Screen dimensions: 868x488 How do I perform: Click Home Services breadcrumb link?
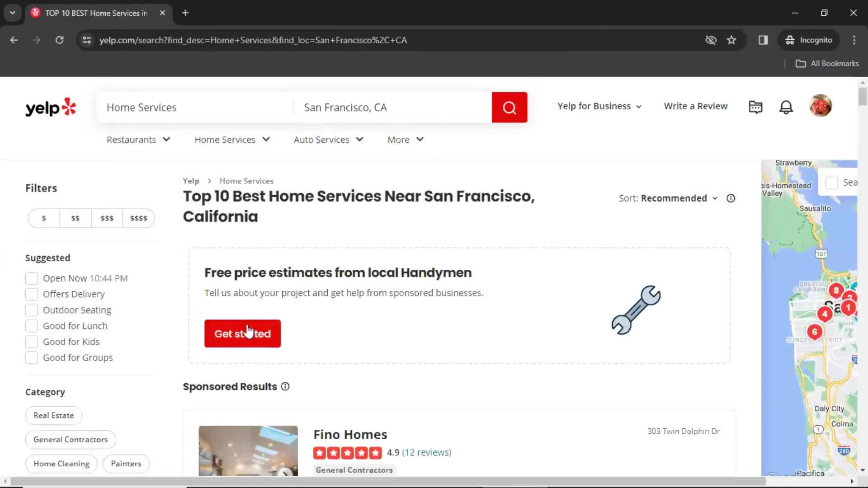pyautogui.click(x=246, y=181)
